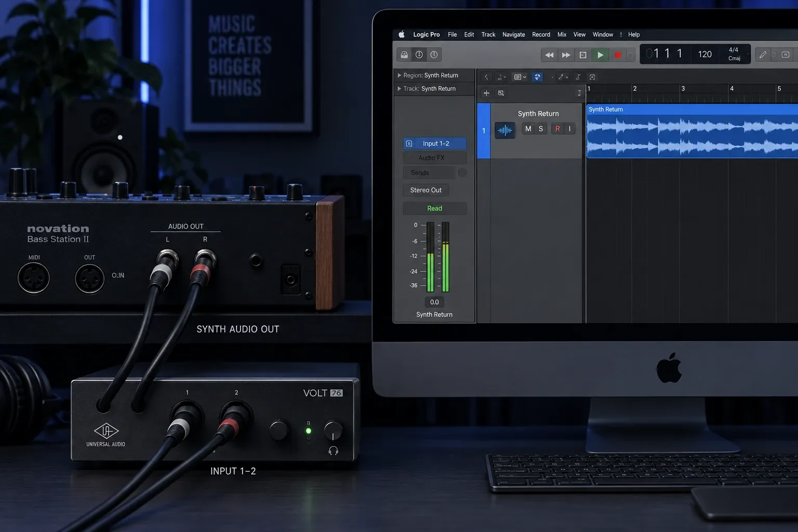The image size is (798, 532).
Task: Open the Window menu
Action: tap(603, 34)
